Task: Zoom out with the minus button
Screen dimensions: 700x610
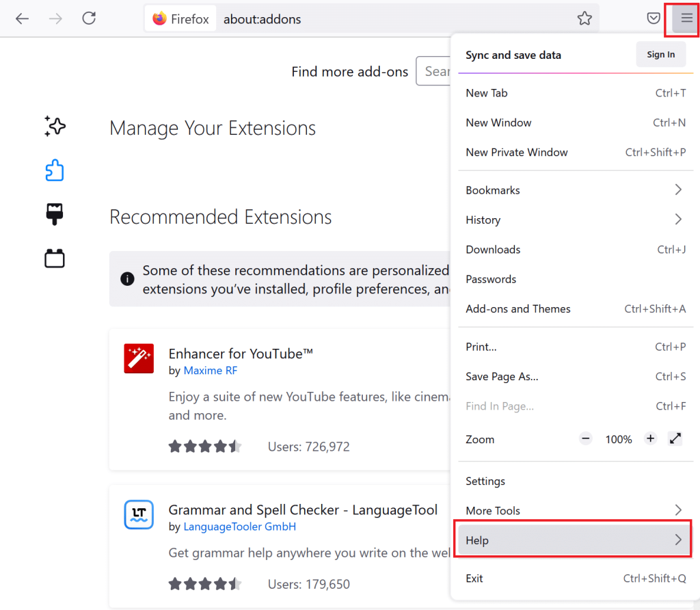Action: point(586,439)
